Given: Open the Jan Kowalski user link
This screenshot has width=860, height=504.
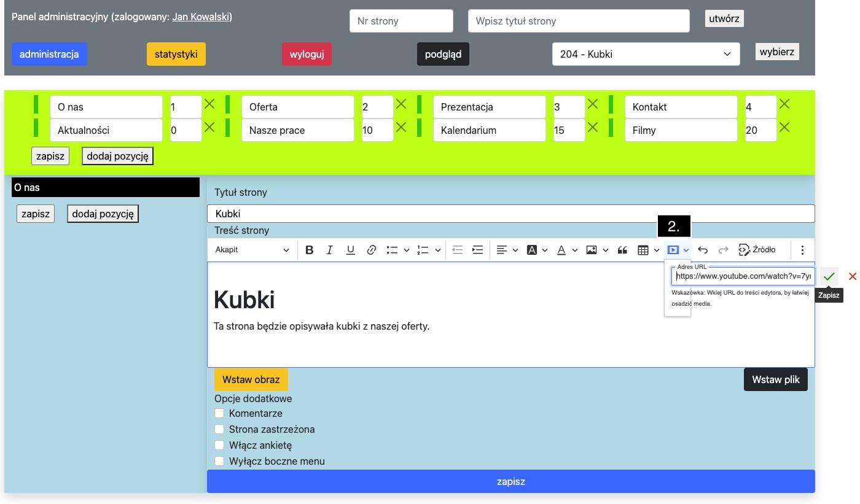Looking at the screenshot, I should [200, 17].
